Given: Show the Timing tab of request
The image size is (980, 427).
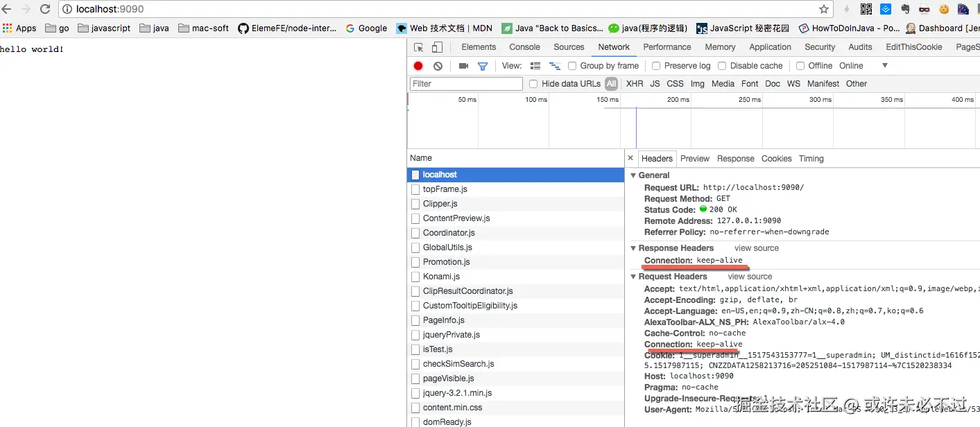Looking at the screenshot, I should coord(811,159).
